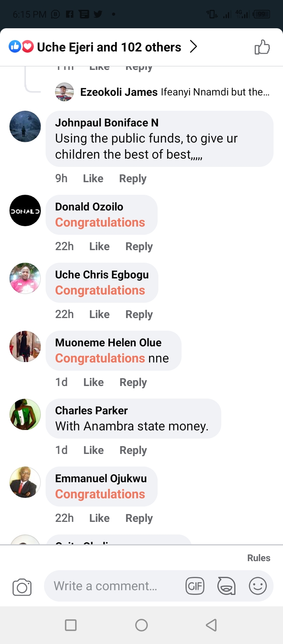Tap the thumbs-up like icon at top right
Screen dimensions: 283x644
262,48
